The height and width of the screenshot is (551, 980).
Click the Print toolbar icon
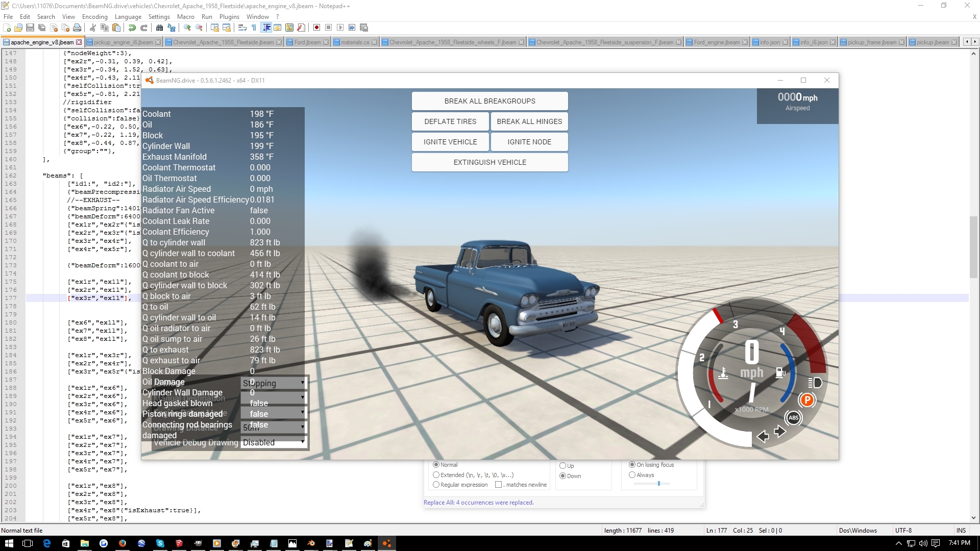click(x=77, y=28)
